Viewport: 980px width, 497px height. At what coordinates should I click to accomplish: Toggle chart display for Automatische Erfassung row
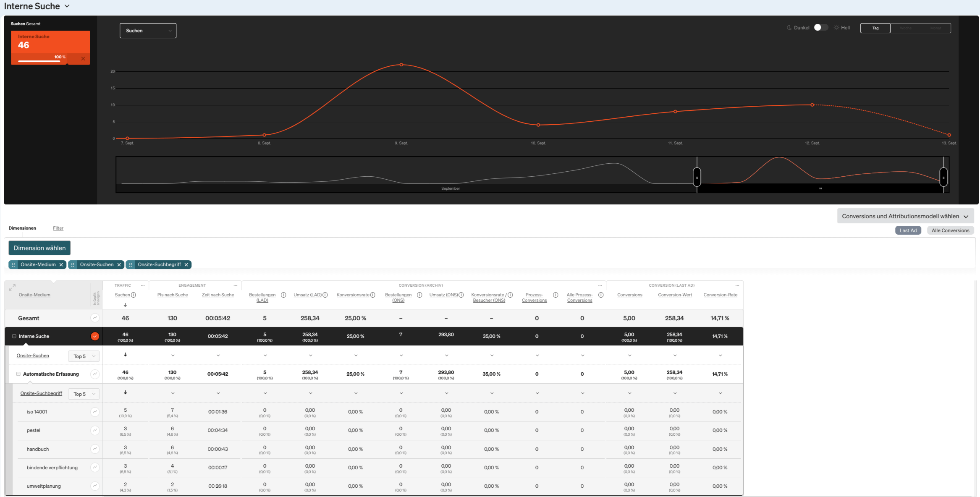tap(95, 374)
